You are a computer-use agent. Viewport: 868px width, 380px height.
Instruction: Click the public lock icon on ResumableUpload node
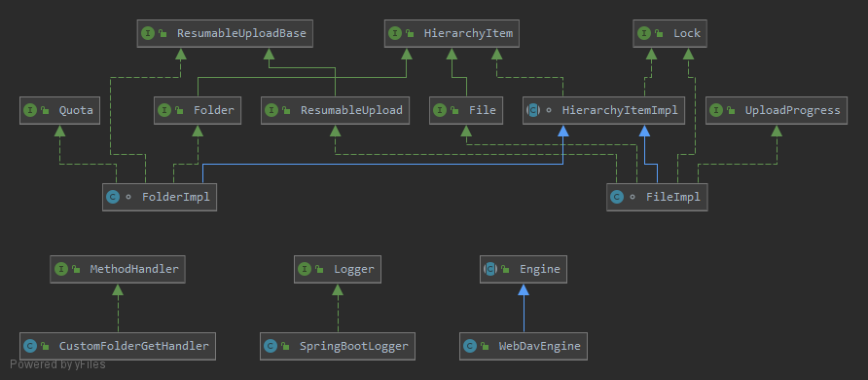click(x=286, y=111)
